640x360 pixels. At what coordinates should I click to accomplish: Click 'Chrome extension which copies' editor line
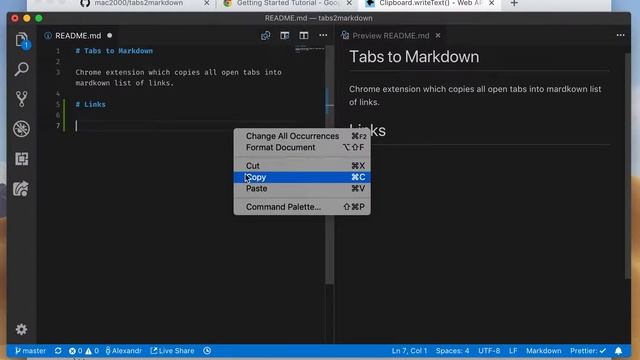pos(178,78)
